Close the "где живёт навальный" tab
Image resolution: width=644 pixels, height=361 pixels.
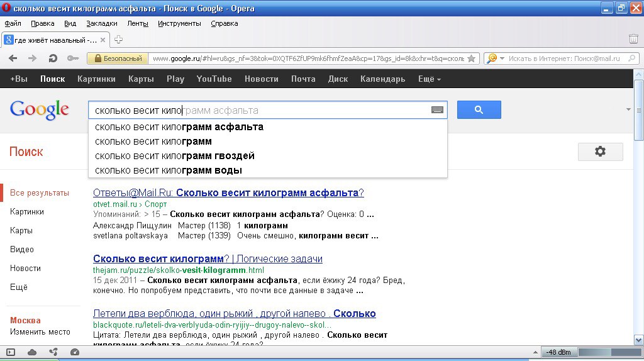pos(103,40)
